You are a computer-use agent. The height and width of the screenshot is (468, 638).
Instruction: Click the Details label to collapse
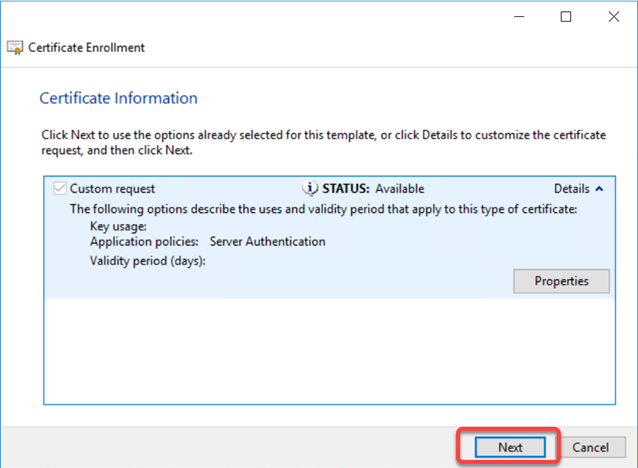coord(572,189)
